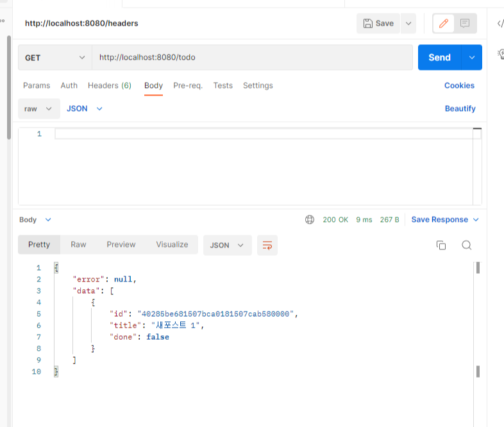Click the Beautify link
Viewport: 504px width, 427px height.
460,108
